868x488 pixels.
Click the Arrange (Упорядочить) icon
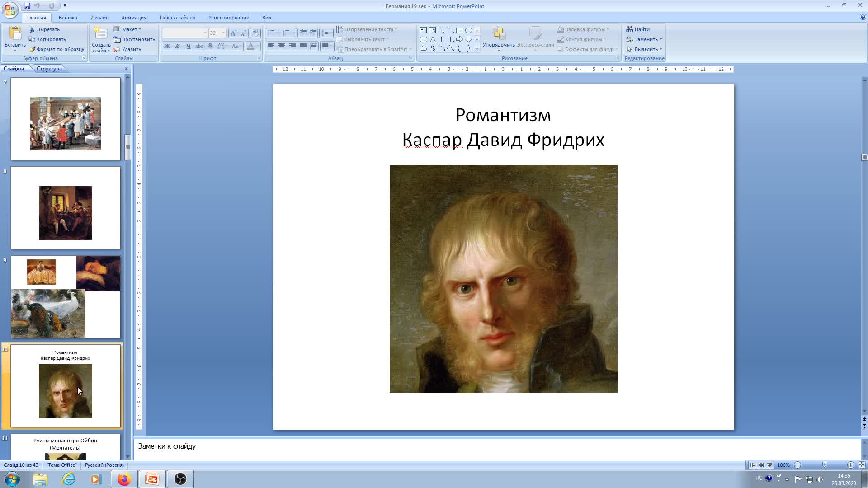pyautogui.click(x=499, y=33)
